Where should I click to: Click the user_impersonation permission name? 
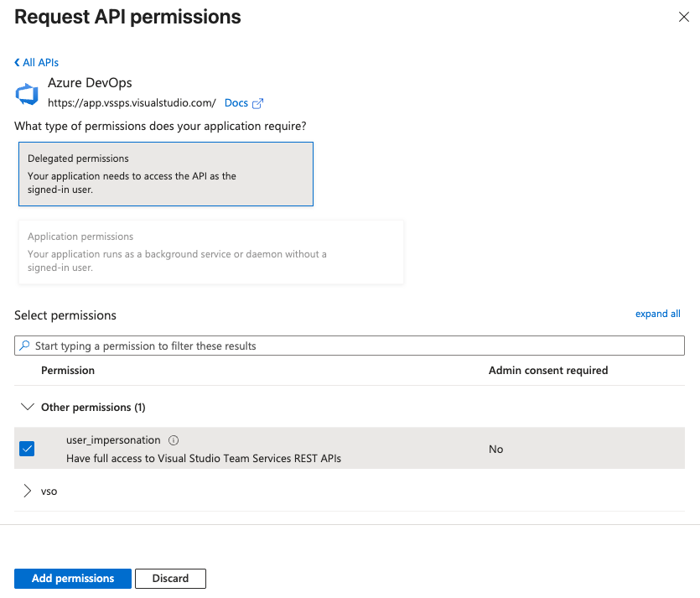[113, 440]
